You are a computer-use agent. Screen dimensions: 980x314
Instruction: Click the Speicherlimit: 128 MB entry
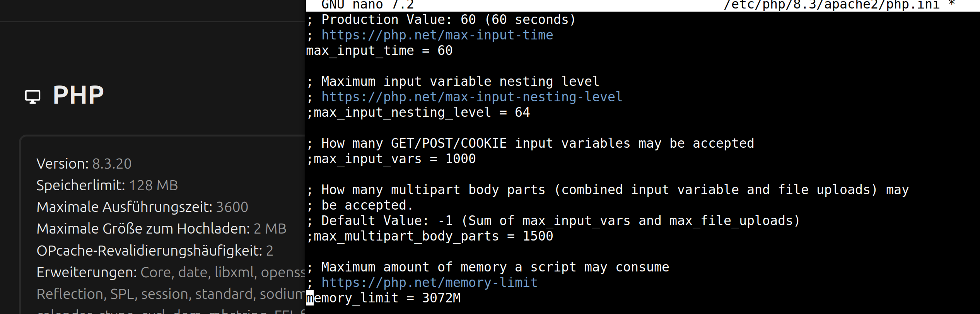pyautogui.click(x=107, y=186)
